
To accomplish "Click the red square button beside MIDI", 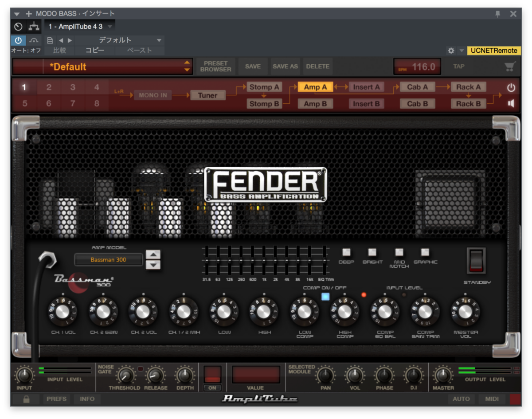I will pos(516,399).
